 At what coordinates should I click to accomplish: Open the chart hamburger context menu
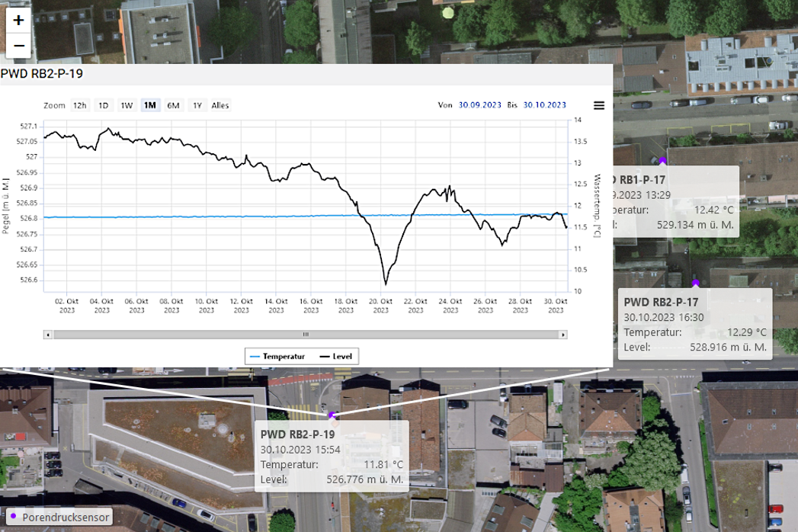tap(599, 105)
